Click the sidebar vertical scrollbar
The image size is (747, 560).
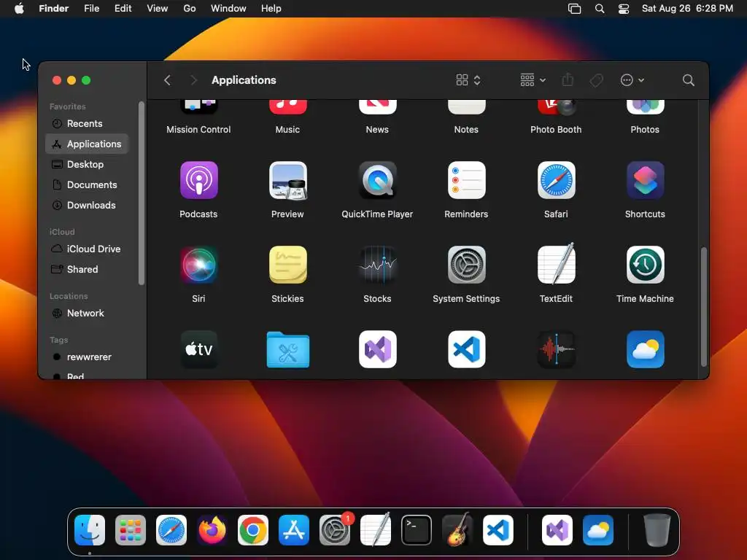(141, 192)
